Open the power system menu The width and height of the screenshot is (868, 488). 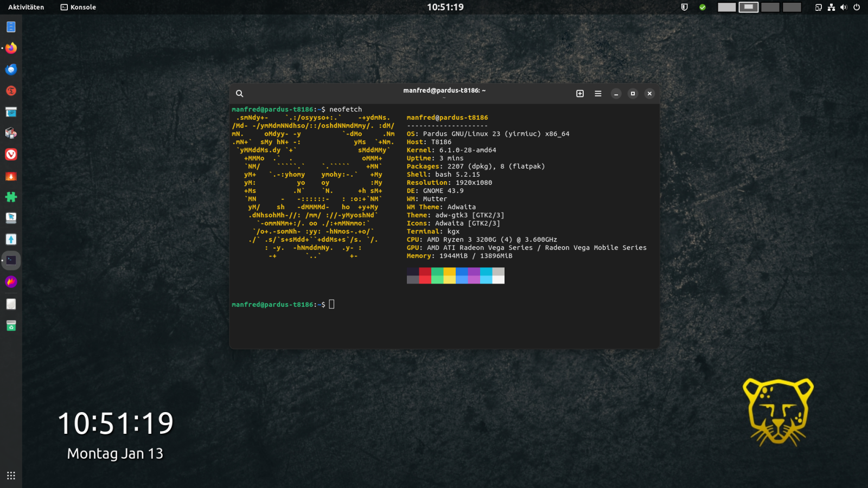857,7
